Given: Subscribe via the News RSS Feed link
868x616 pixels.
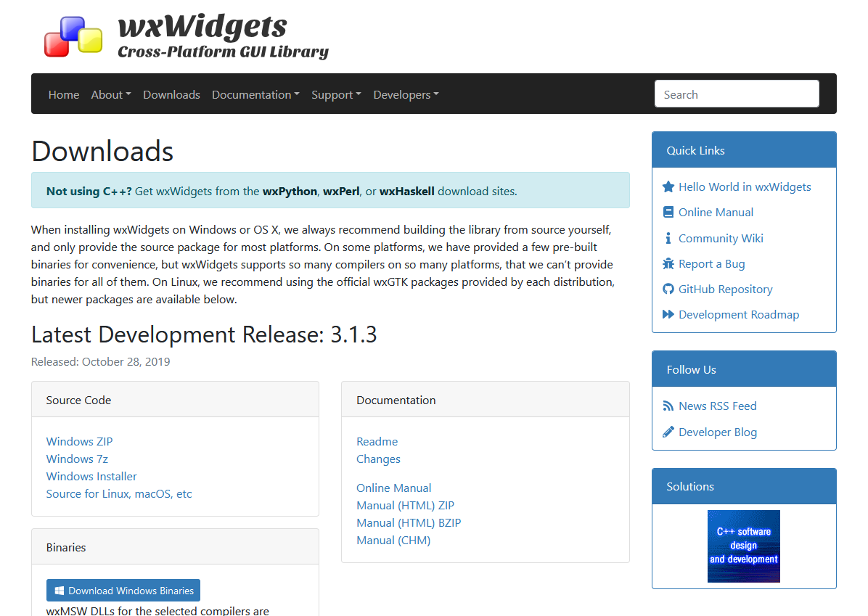Looking at the screenshot, I should tap(718, 406).
